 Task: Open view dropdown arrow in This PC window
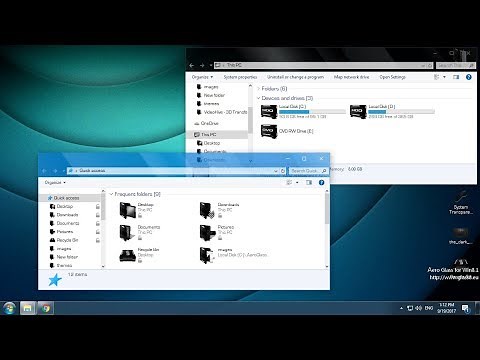pyautogui.click(x=444, y=77)
